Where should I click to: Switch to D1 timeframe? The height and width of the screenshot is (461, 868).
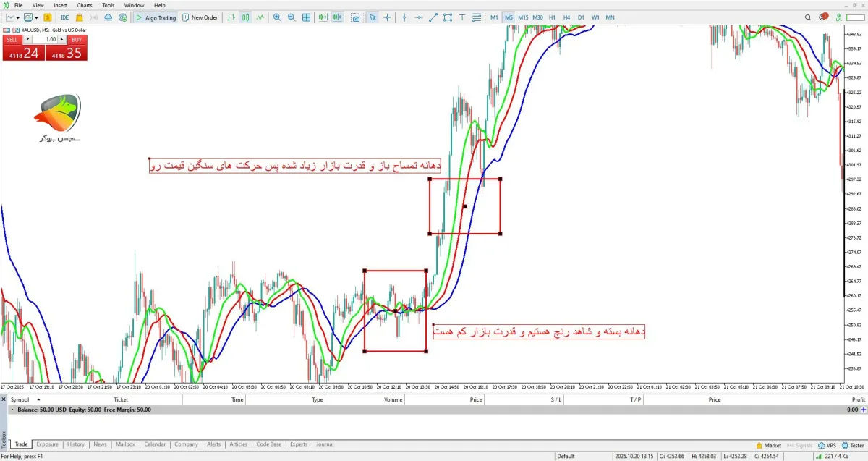coord(581,17)
